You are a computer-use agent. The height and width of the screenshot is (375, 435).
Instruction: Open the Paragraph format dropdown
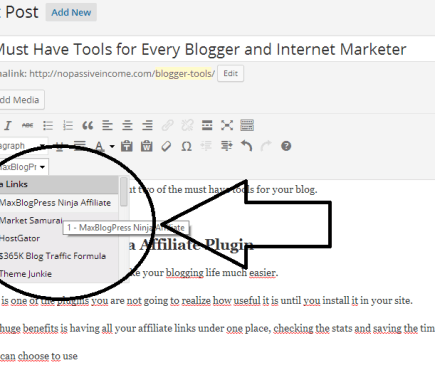pos(23,146)
